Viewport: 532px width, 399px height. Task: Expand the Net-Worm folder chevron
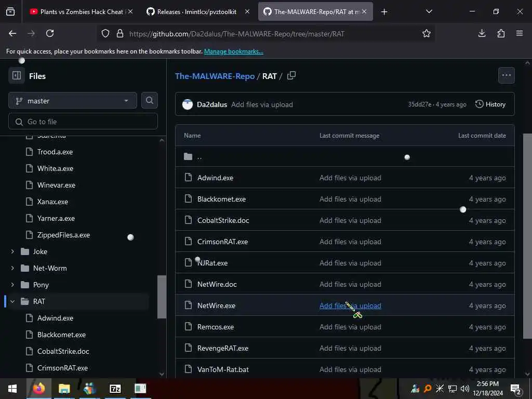pos(12,268)
